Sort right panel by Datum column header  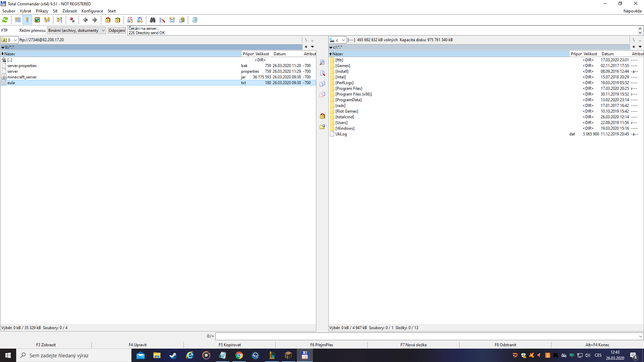point(615,54)
